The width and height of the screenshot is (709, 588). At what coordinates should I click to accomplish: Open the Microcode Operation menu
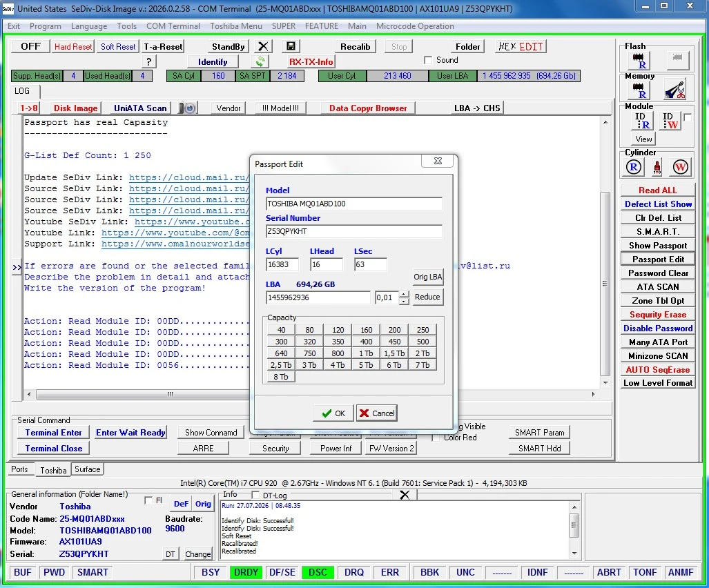pos(415,26)
